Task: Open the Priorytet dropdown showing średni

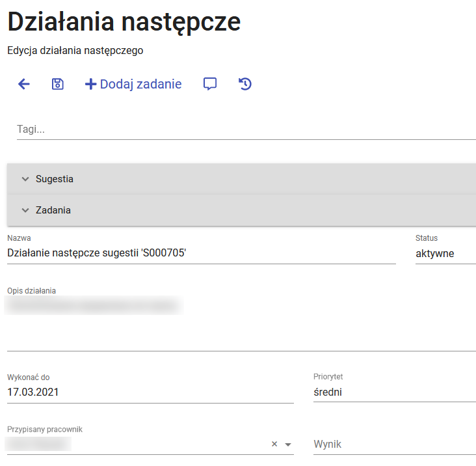Action: tap(393, 392)
